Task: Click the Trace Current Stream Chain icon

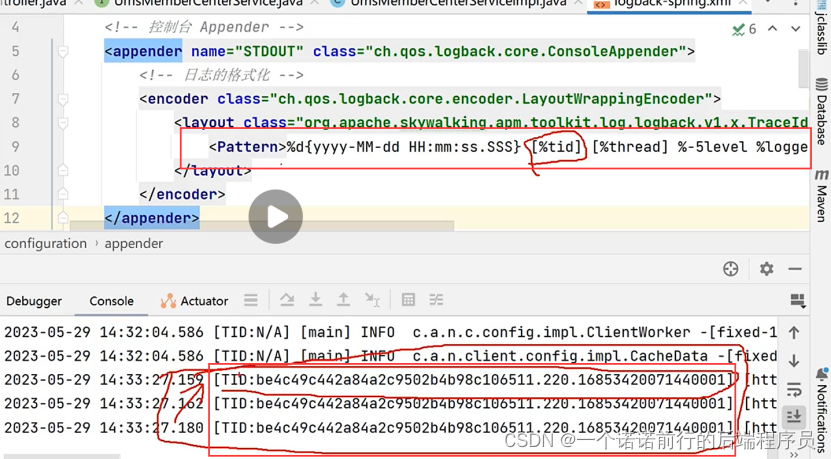Action: click(436, 300)
